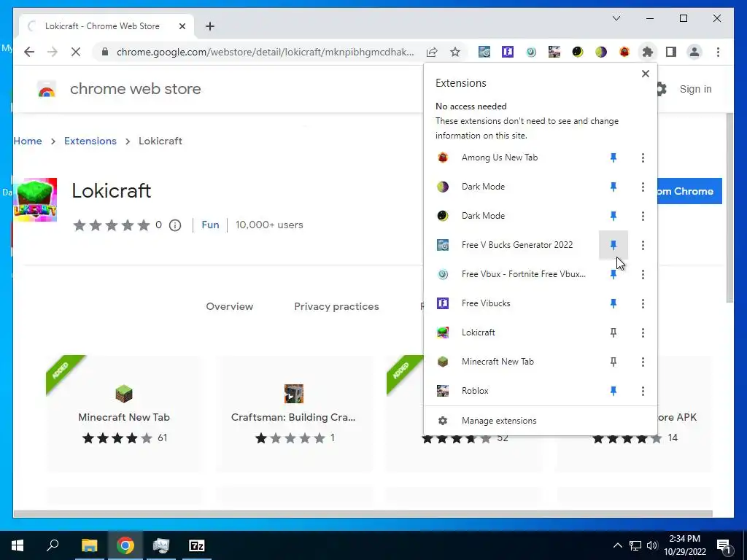Share this page from address bar
Viewport: 747px width, 560px height.
coord(432,52)
